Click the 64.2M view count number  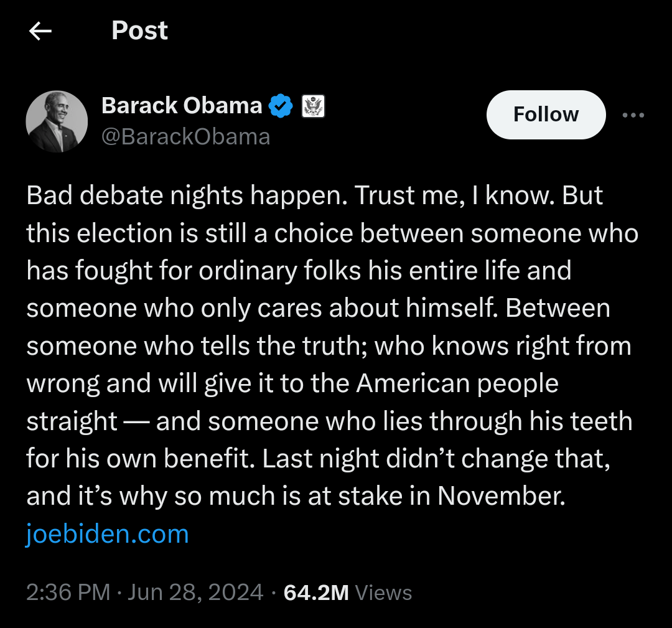pos(316,593)
